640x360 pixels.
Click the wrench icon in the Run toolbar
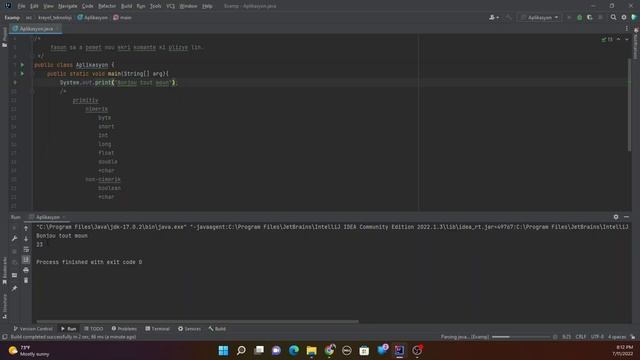(15, 239)
